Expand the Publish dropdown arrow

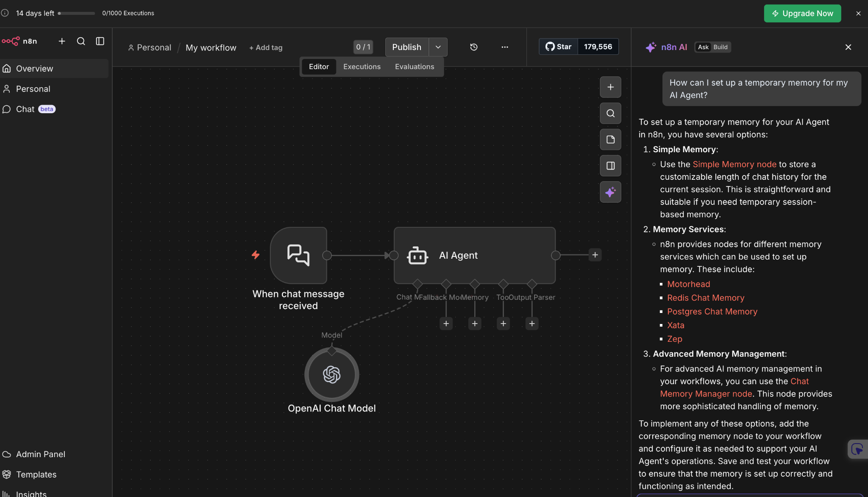(x=438, y=47)
